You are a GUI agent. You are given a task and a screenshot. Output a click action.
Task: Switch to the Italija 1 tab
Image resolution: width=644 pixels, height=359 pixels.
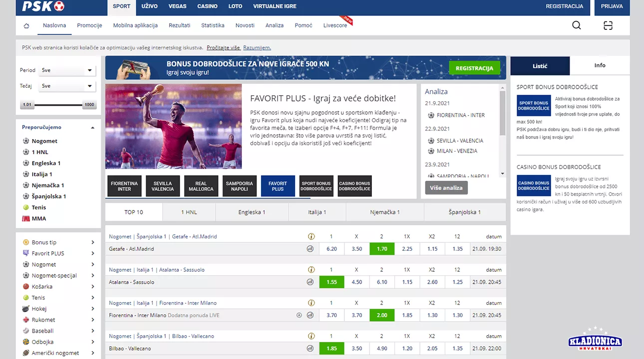click(317, 212)
